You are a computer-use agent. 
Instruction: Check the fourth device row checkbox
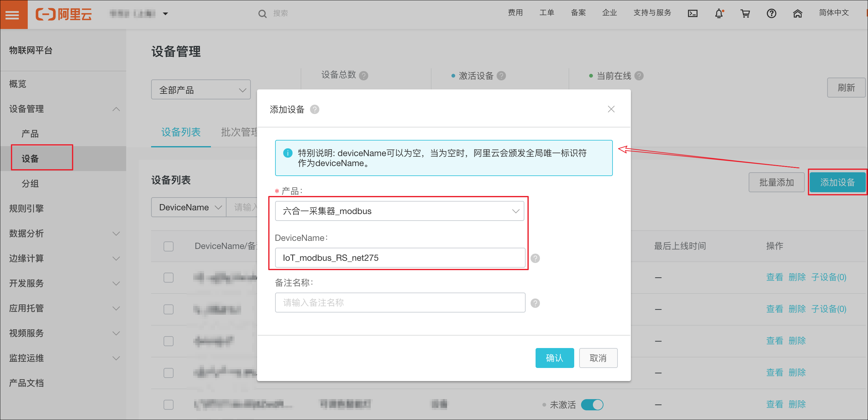point(169,372)
